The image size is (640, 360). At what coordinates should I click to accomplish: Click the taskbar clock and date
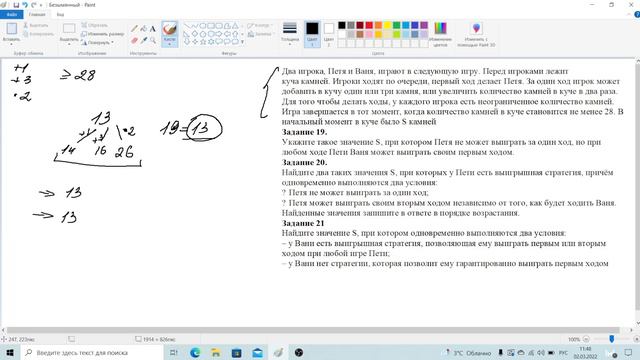pos(585,353)
